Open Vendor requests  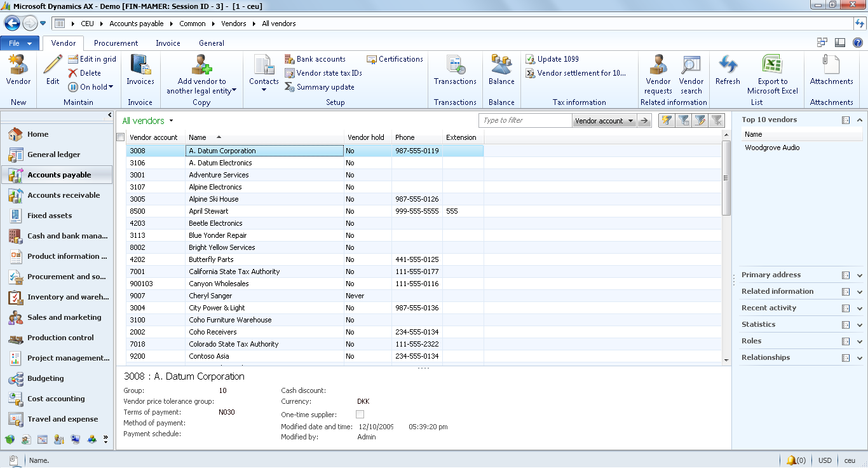pos(658,74)
